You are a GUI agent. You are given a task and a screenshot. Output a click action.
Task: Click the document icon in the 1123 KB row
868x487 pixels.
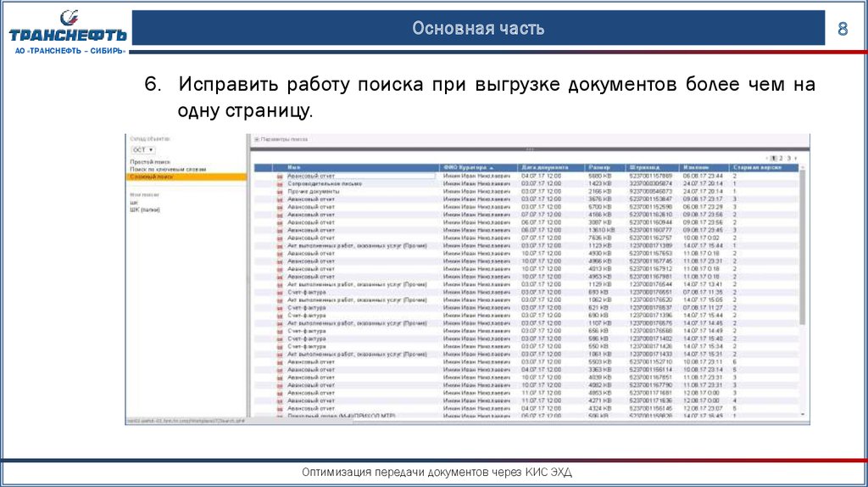point(280,246)
